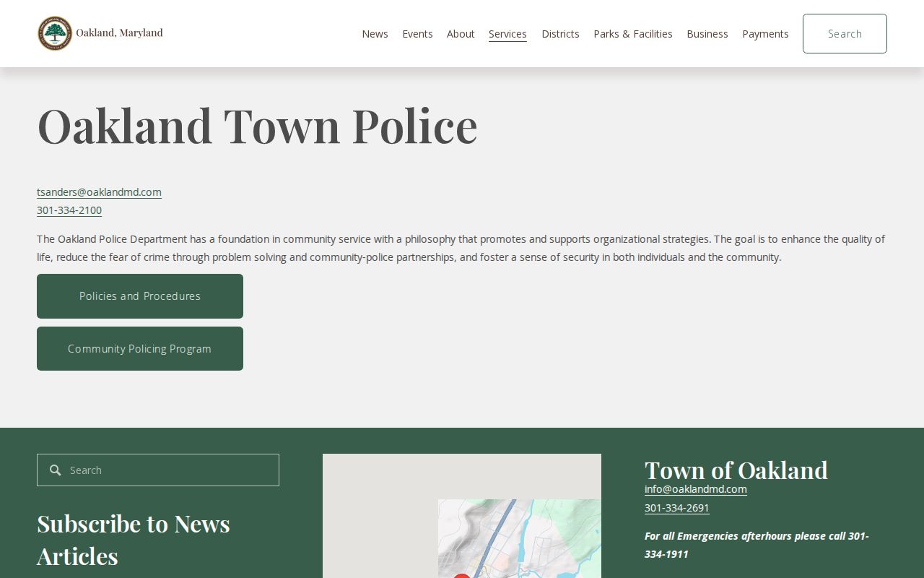This screenshot has width=924, height=578.
Task: Open Parks & Facilities in navigation
Action: [633, 34]
